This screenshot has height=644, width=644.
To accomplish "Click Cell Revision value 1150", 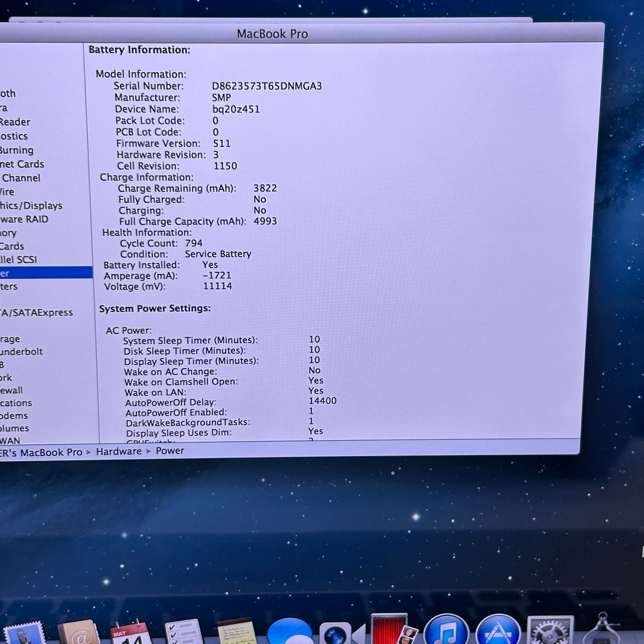I will tap(225, 166).
